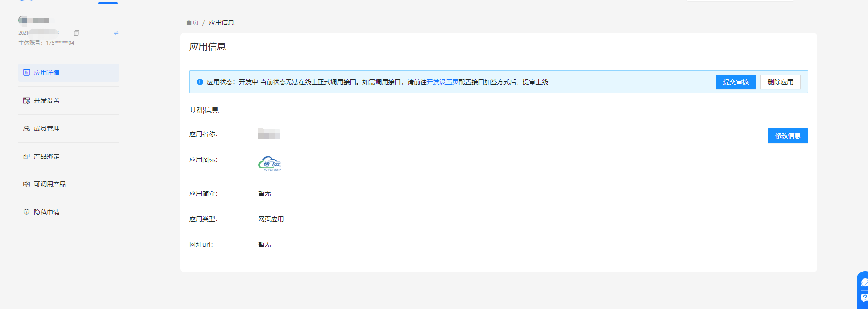
Task: Click the user avatar in the sidebar
Action: (x=23, y=20)
